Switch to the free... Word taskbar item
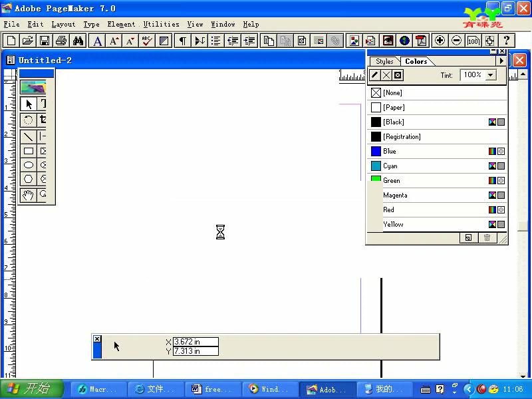The width and height of the screenshot is (532, 399). pos(213,389)
